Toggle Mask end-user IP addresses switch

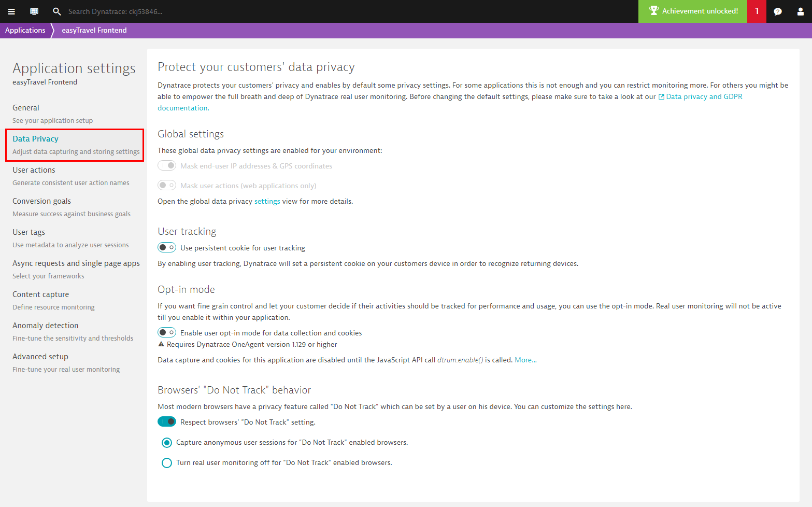tap(167, 165)
